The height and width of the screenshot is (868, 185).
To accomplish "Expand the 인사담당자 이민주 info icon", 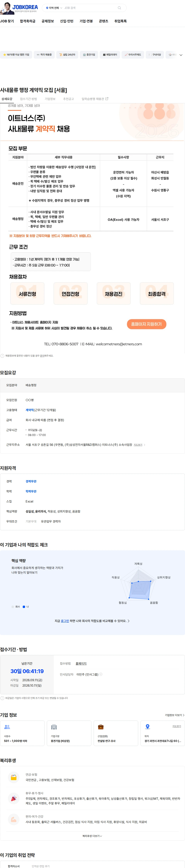I will pos(101,674).
